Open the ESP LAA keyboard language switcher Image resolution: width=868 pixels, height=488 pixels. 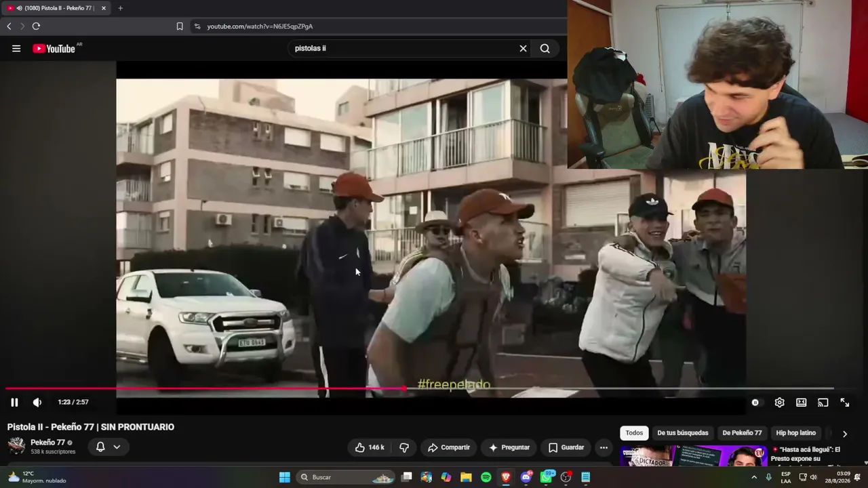786,477
